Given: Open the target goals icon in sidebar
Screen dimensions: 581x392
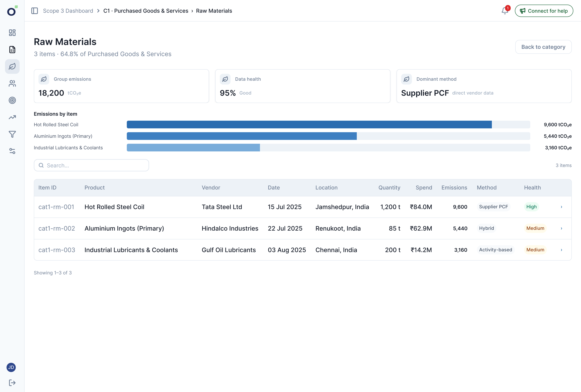Looking at the screenshot, I should (x=12, y=100).
